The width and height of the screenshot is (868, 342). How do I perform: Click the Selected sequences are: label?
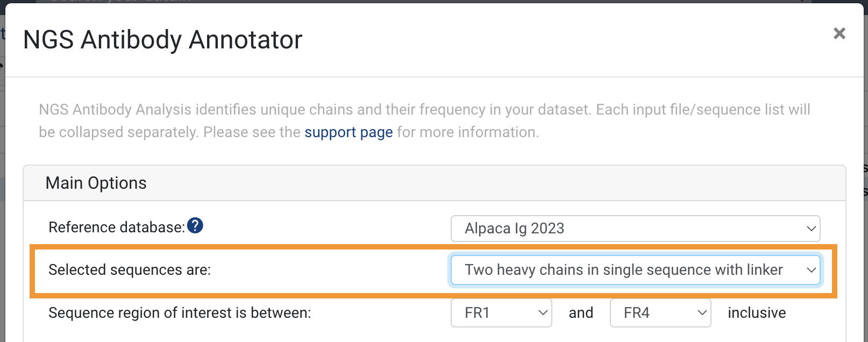click(130, 270)
